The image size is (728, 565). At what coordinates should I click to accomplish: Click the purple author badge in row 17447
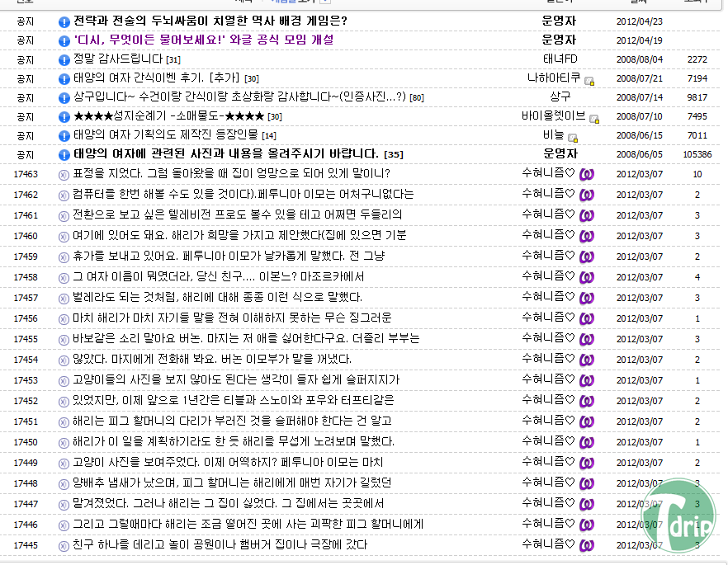pos(587,504)
